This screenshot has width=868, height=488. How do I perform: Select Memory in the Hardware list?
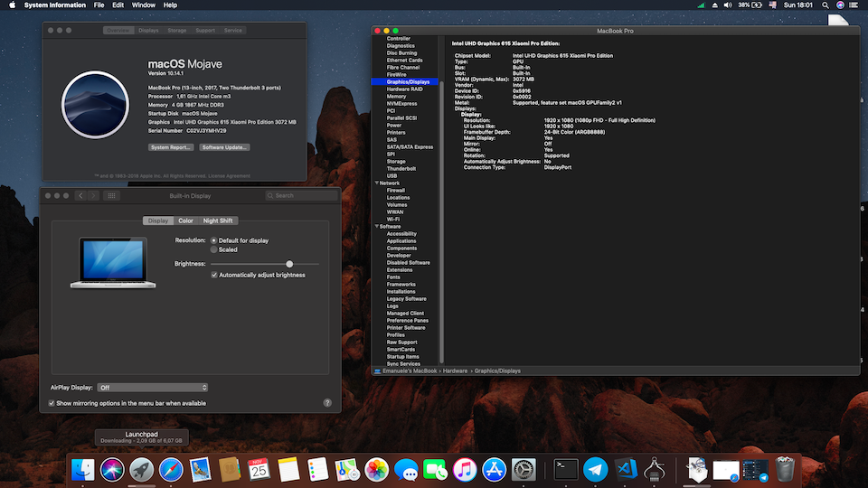(x=396, y=97)
